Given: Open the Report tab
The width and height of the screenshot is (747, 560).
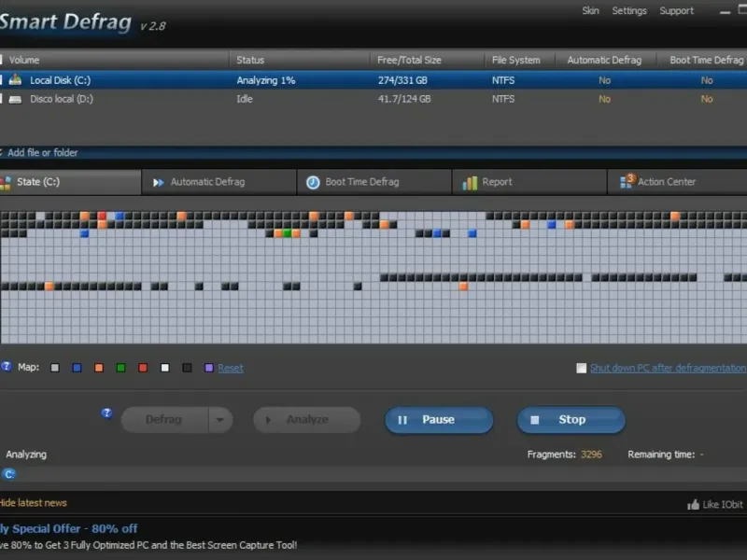Looking at the screenshot, I should (x=529, y=182).
